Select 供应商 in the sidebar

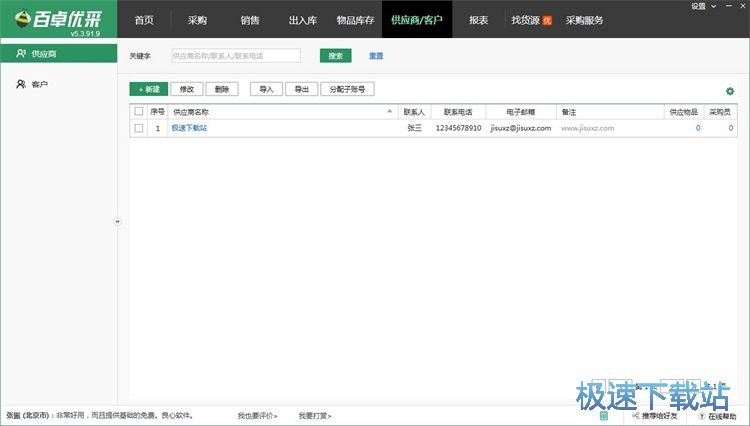click(x=58, y=54)
